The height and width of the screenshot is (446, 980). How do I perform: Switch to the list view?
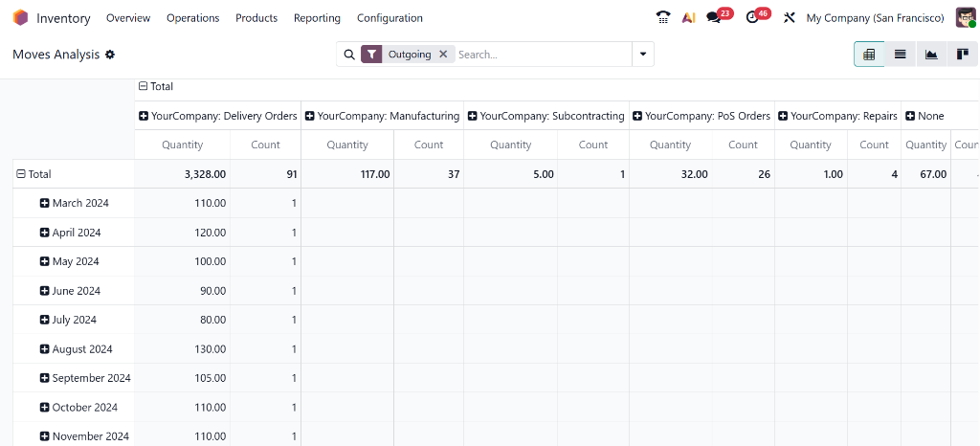point(900,55)
